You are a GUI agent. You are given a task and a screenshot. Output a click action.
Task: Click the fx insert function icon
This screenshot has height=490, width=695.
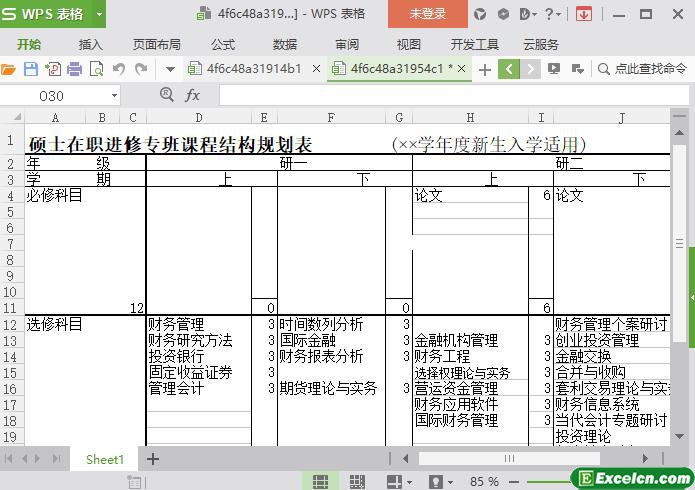(193, 95)
